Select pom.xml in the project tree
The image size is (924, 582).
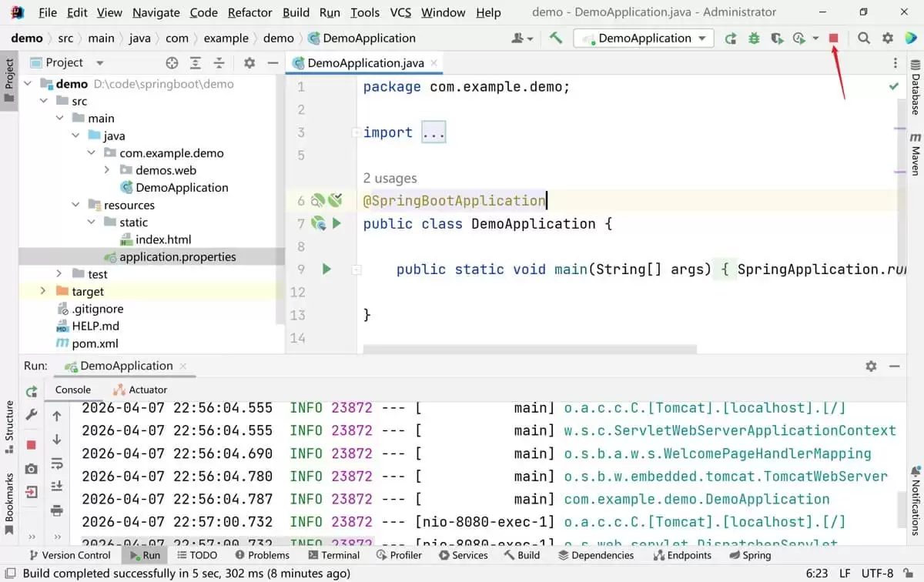(x=87, y=343)
